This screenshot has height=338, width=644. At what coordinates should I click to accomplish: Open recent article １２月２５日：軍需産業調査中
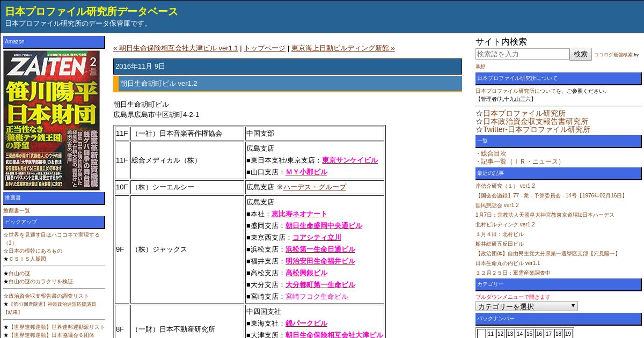tap(513, 273)
